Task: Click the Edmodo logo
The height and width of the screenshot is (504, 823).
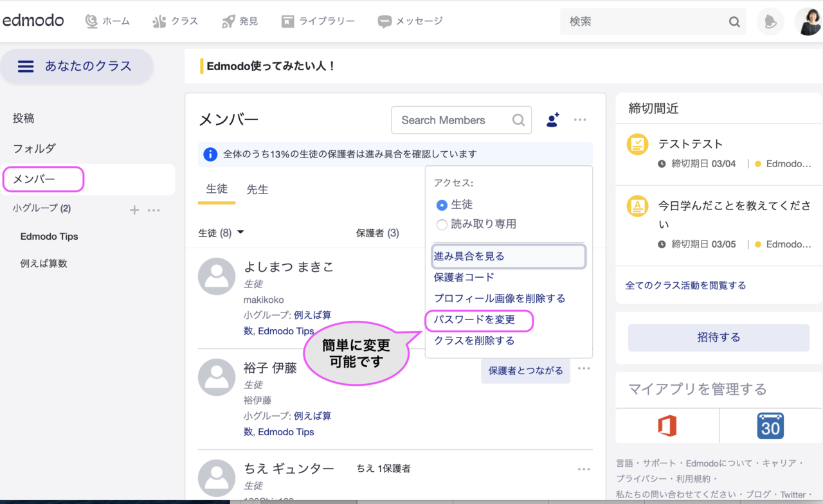Action: pos(33,21)
